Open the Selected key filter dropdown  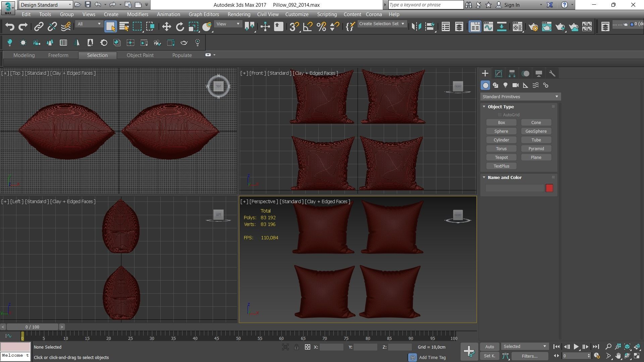click(525, 347)
